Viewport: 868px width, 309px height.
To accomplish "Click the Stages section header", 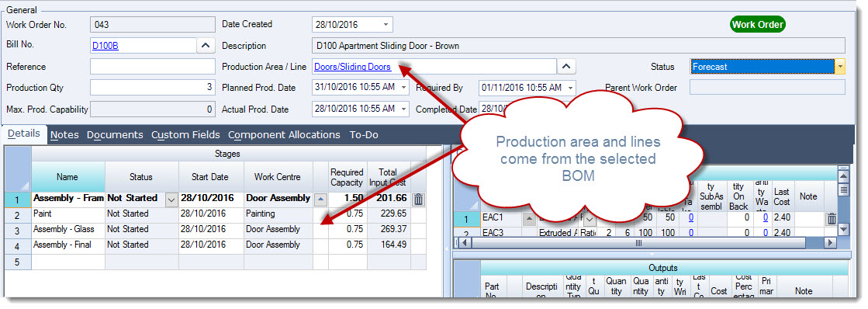I will [229, 154].
